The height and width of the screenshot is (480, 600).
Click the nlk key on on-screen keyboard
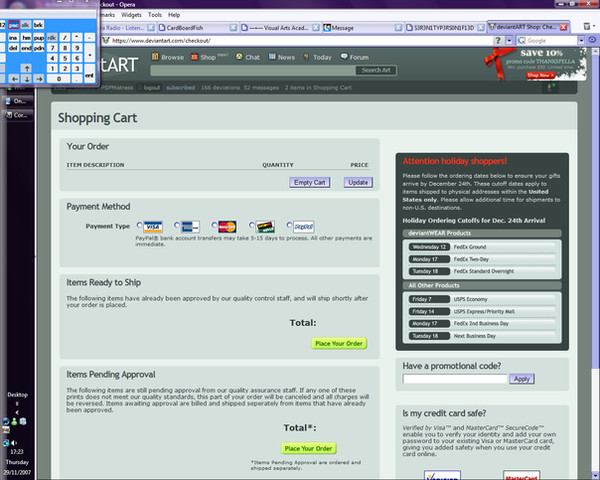[52, 38]
